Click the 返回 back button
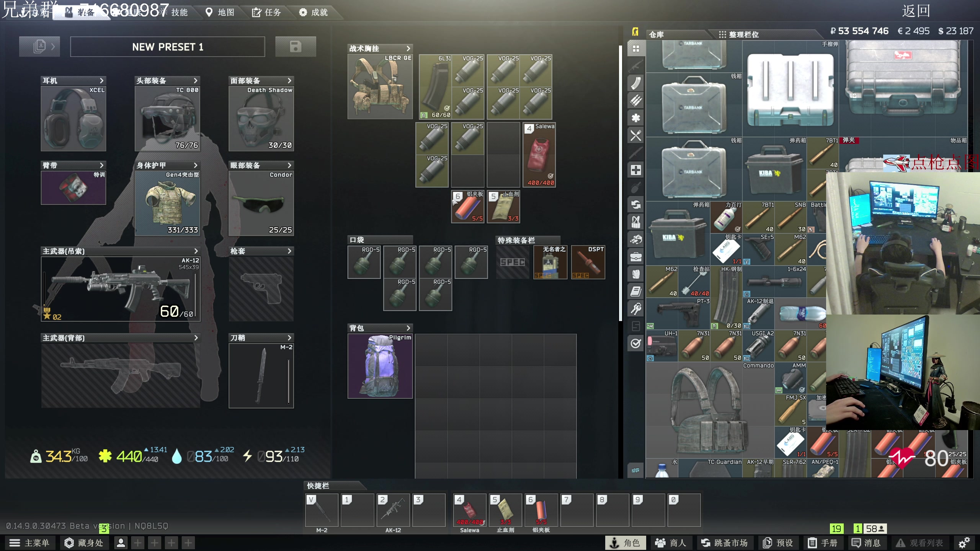 coord(916,11)
